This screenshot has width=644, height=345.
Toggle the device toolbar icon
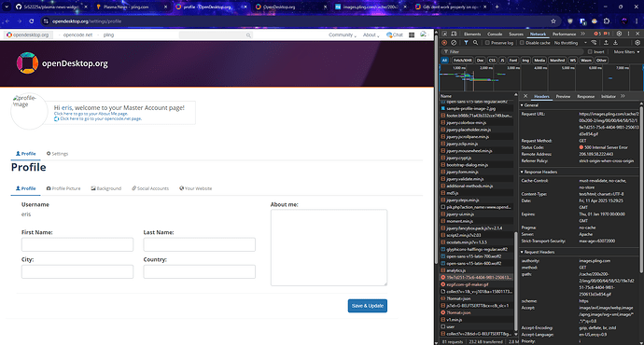point(454,34)
